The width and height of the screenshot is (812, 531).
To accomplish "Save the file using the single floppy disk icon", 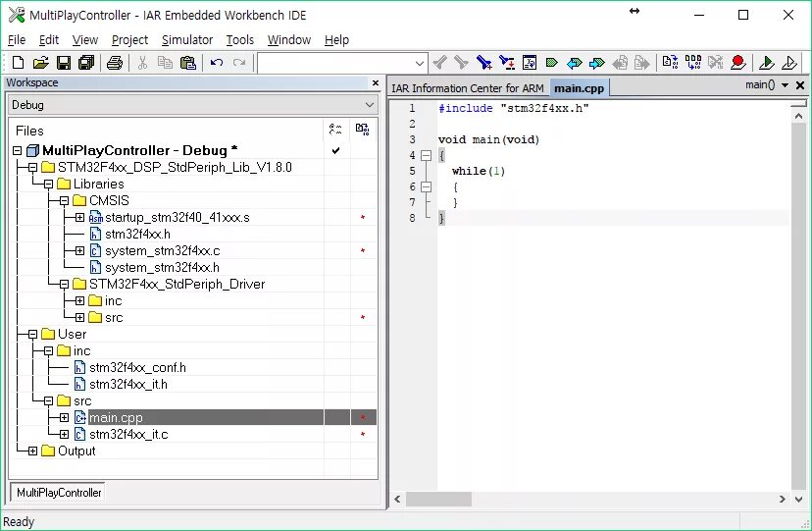I will coord(63,63).
